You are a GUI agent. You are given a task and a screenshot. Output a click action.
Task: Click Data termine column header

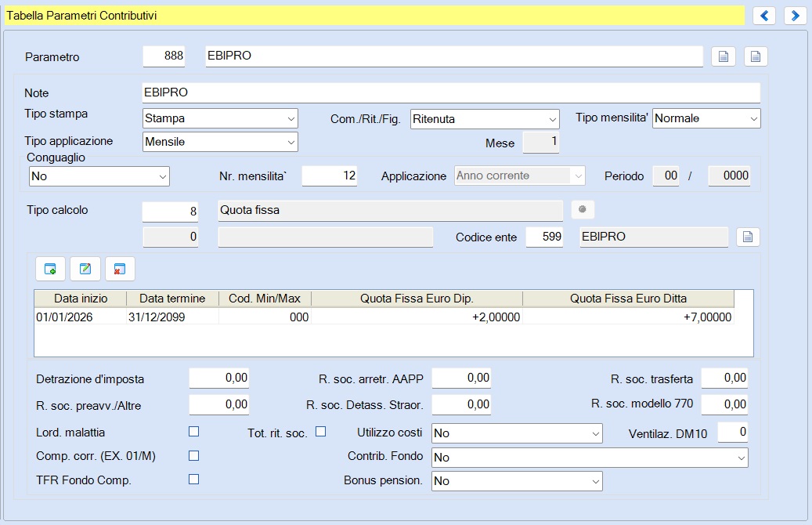[172, 299]
